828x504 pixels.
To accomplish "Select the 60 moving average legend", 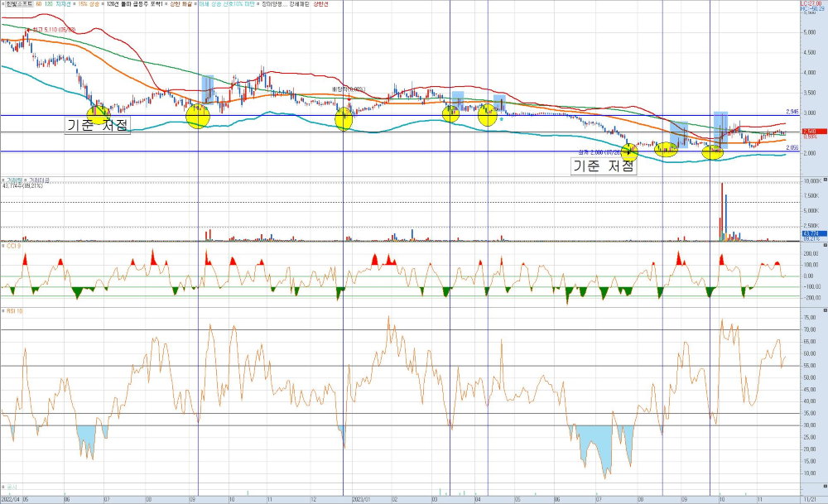I will tap(39, 3).
